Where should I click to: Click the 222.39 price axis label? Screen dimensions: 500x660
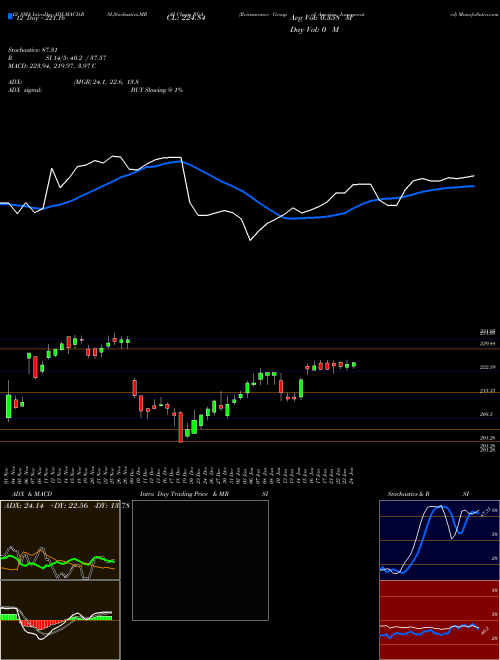pyautogui.click(x=487, y=367)
